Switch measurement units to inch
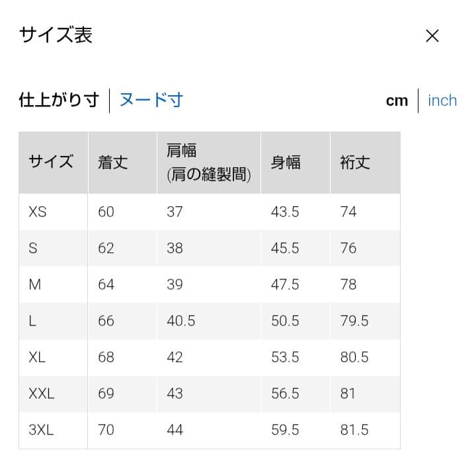This screenshot has width=476, height=471. (x=442, y=100)
